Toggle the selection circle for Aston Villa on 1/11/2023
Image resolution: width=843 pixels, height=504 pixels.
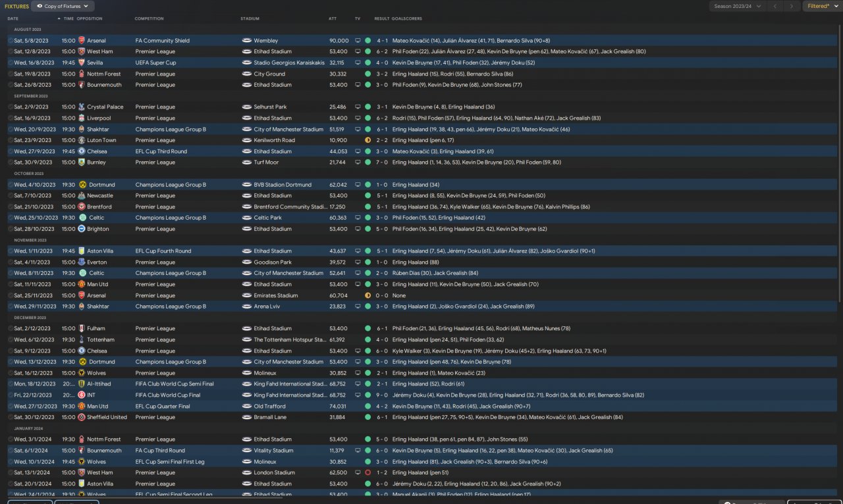coord(10,251)
